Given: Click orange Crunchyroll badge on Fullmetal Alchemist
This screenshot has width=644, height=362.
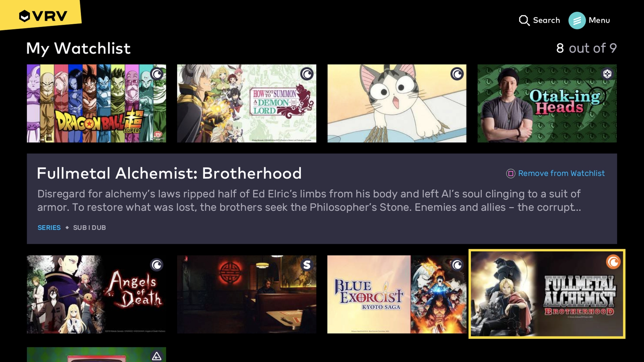Looking at the screenshot, I should click(x=613, y=262).
